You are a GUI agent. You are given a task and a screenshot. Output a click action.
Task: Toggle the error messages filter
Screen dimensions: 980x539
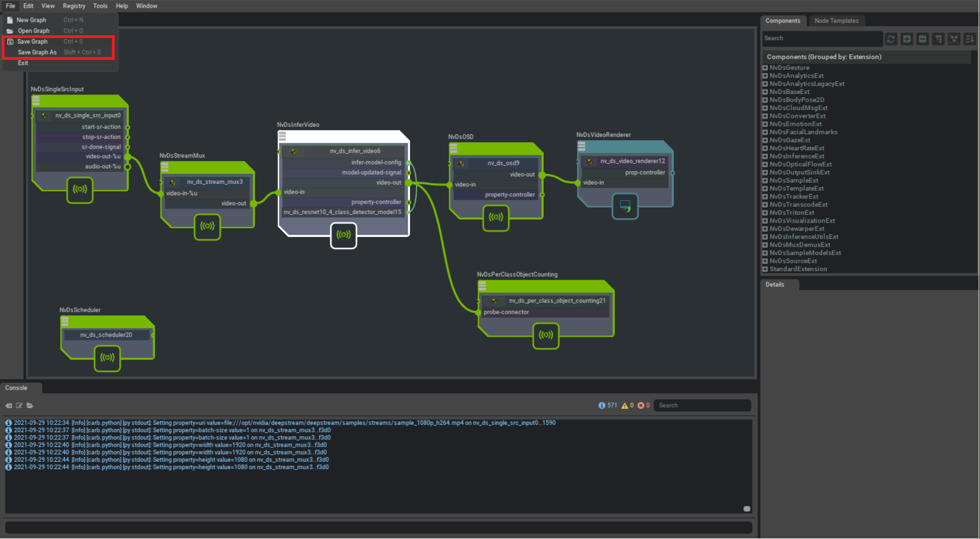click(x=644, y=405)
